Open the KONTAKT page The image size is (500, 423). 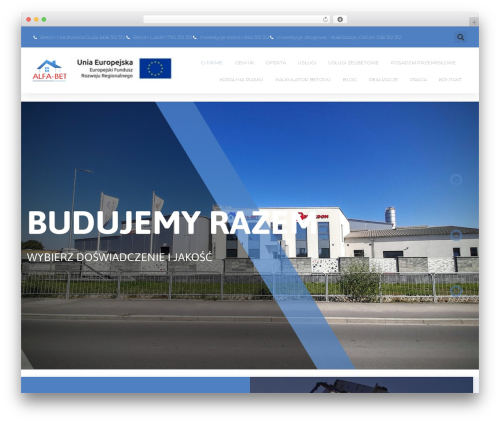pos(450,79)
